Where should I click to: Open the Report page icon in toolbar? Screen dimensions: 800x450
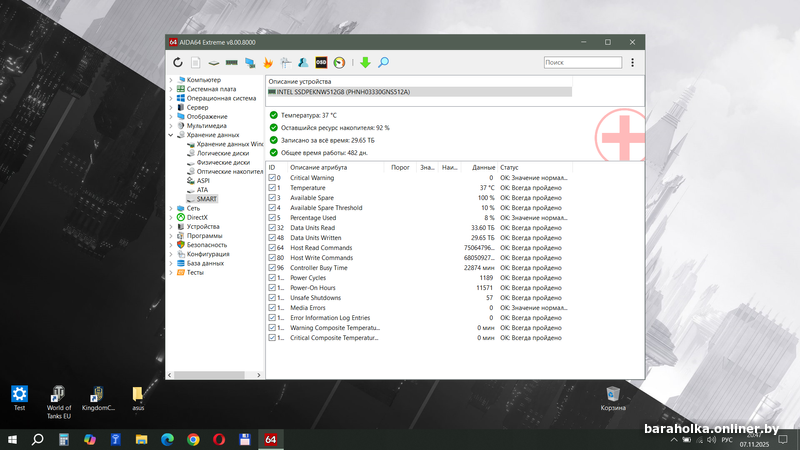[x=195, y=62]
